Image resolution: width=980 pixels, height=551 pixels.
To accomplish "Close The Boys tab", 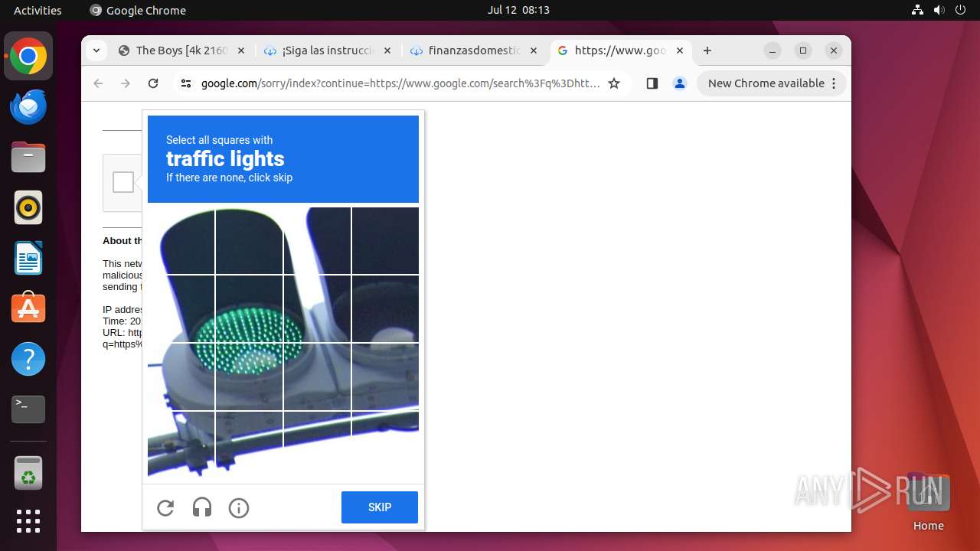I will click(x=240, y=51).
